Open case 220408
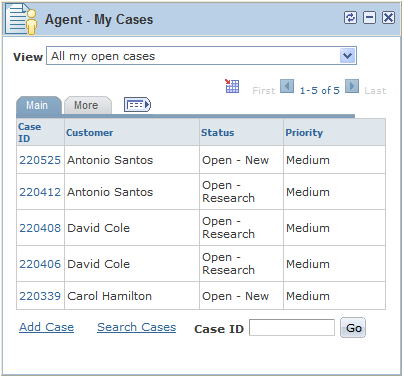Screen dimensions: 404x378 click(40, 228)
